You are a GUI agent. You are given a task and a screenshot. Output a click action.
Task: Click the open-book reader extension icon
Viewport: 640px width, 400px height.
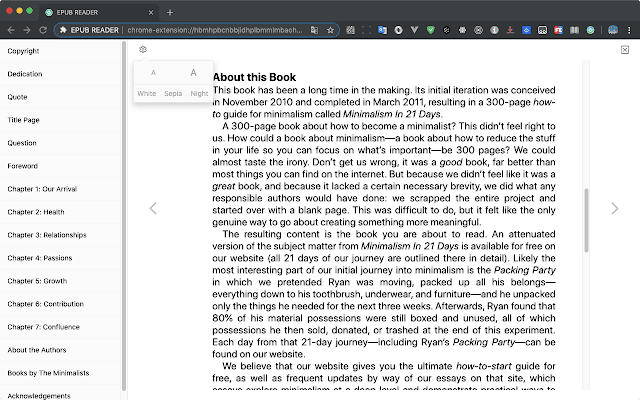click(574, 30)
